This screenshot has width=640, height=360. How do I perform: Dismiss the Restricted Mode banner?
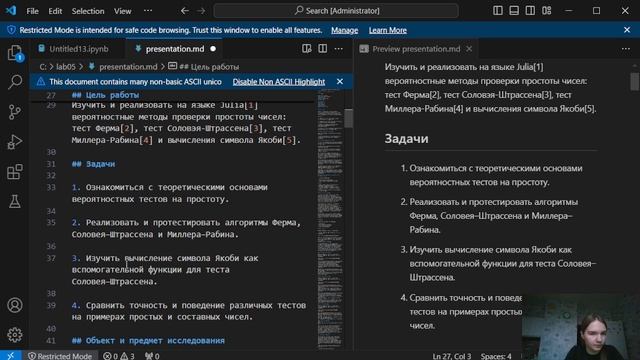[627, 30]
